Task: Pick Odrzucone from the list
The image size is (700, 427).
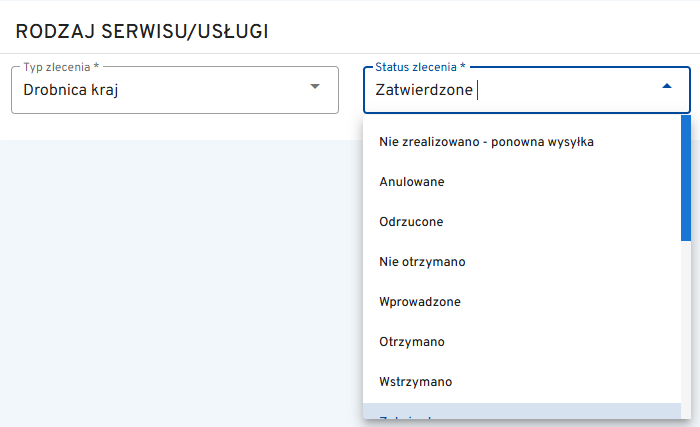Action: [x=411, y=222]
